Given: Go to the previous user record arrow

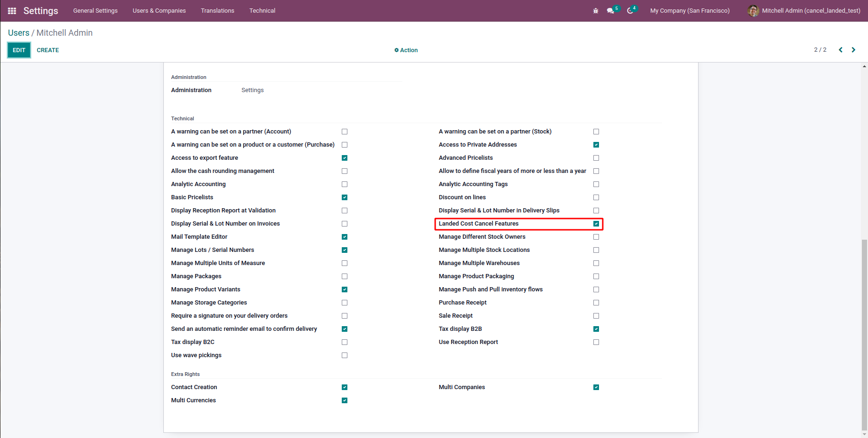Looking at the screenshot, I should pyautogui.click(x=840, y=50).
